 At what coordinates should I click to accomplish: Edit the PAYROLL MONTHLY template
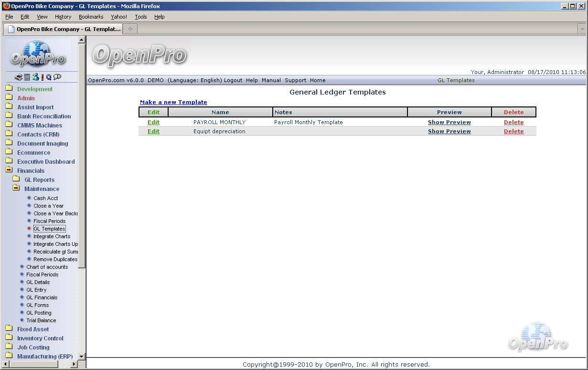153,122
